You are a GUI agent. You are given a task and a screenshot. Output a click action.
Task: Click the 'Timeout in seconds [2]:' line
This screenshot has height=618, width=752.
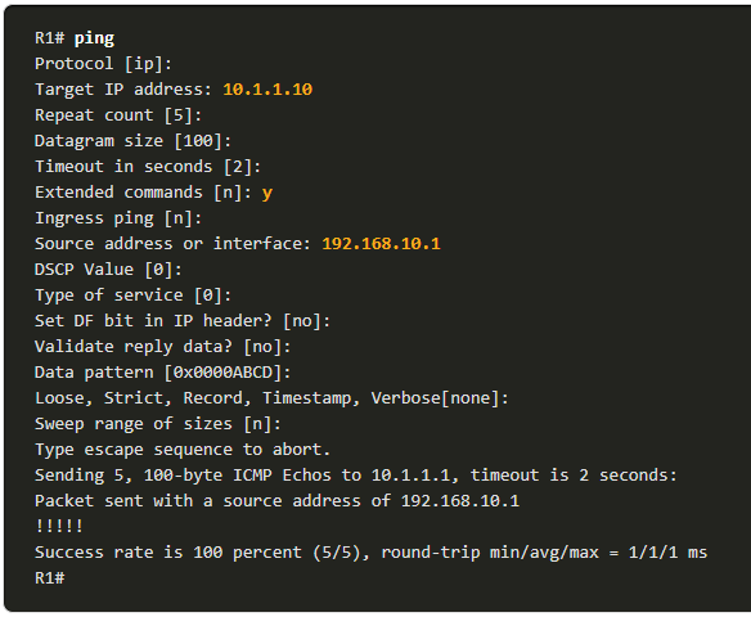pos(148,167)
